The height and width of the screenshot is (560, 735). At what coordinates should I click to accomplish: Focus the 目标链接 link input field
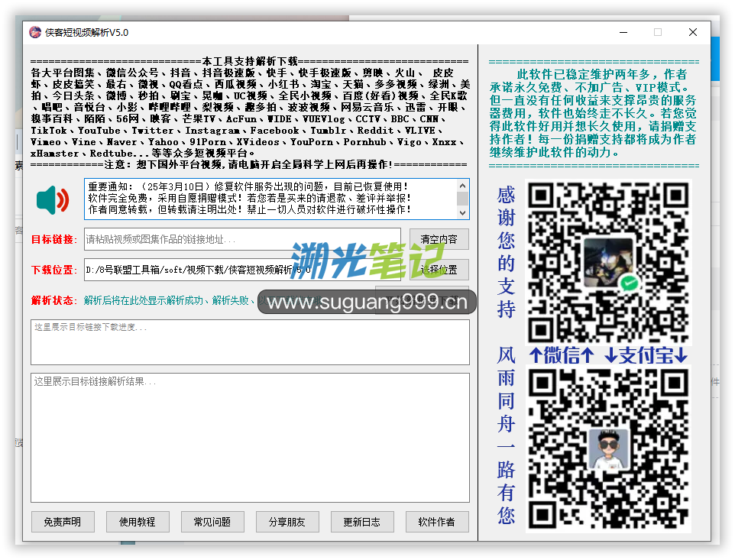(x=242, y=239)
